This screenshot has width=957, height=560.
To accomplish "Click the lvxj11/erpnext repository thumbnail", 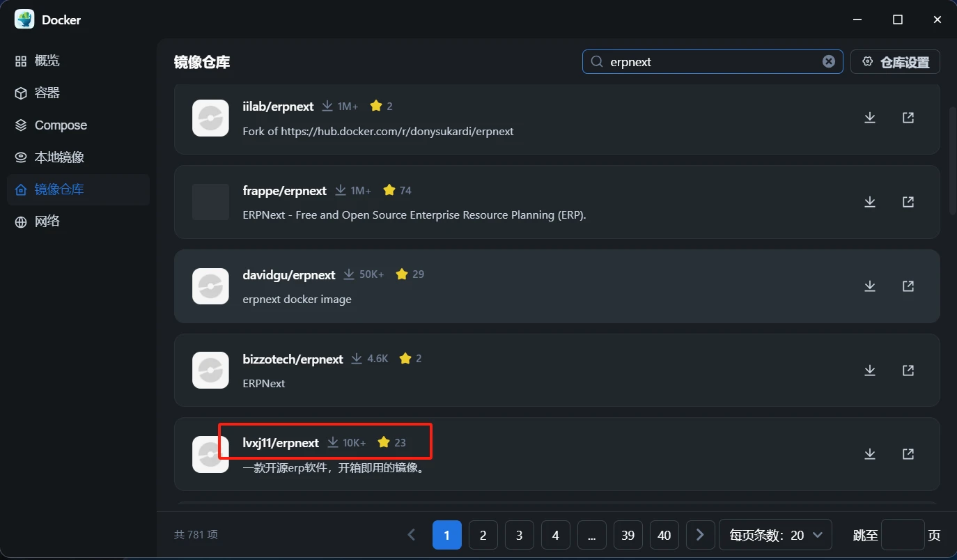I will coord(210,454).
